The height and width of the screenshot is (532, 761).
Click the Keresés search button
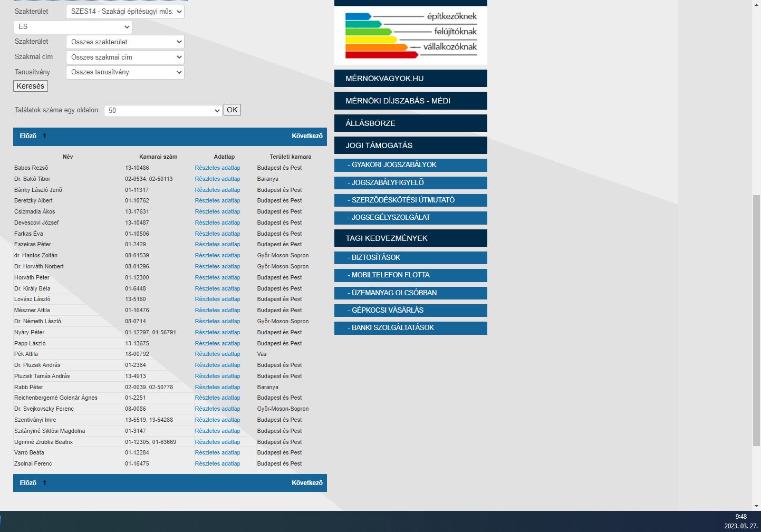click(x=31, y=86)
